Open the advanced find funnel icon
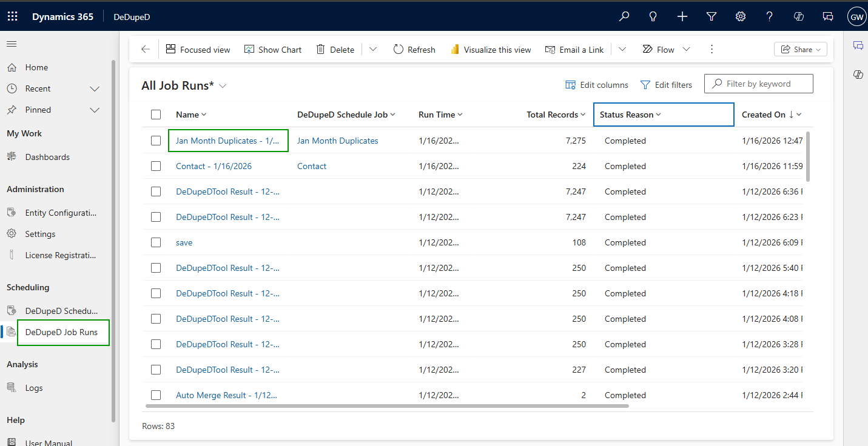 [x=712, y=17]
